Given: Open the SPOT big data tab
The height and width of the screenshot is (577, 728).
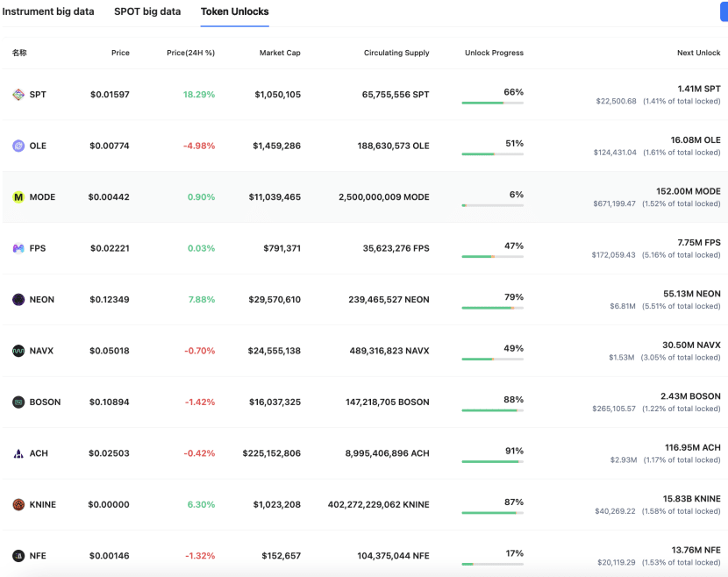Looking at the screenshot, I should (x=147, y=12).
